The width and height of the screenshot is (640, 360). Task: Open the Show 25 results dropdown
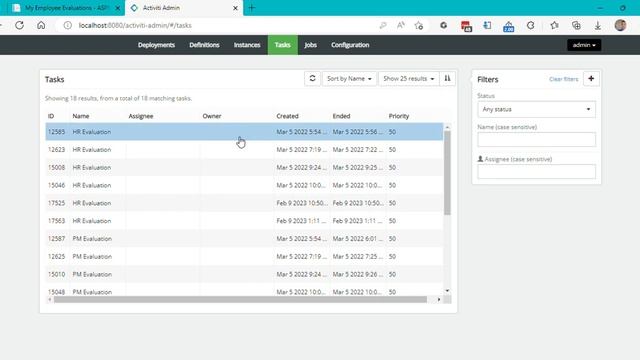409,78
